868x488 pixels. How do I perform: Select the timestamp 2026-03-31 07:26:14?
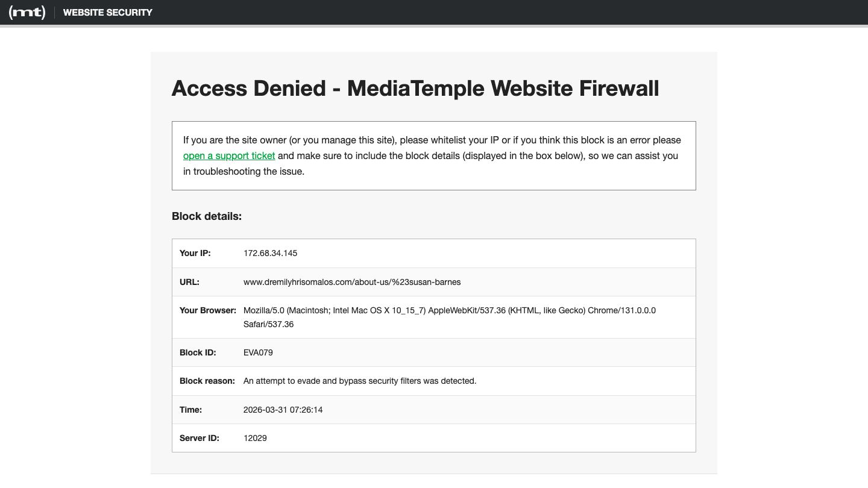point(283,410)
